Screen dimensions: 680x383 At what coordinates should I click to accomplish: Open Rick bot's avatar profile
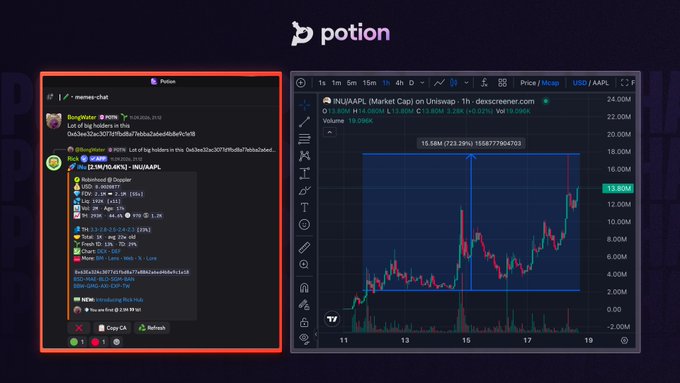coord(54,163)
